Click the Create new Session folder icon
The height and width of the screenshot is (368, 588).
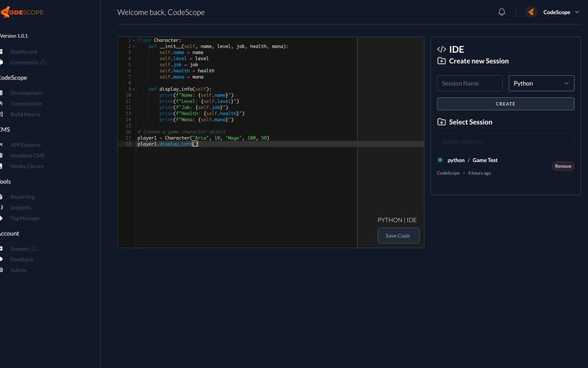(442, 61)
